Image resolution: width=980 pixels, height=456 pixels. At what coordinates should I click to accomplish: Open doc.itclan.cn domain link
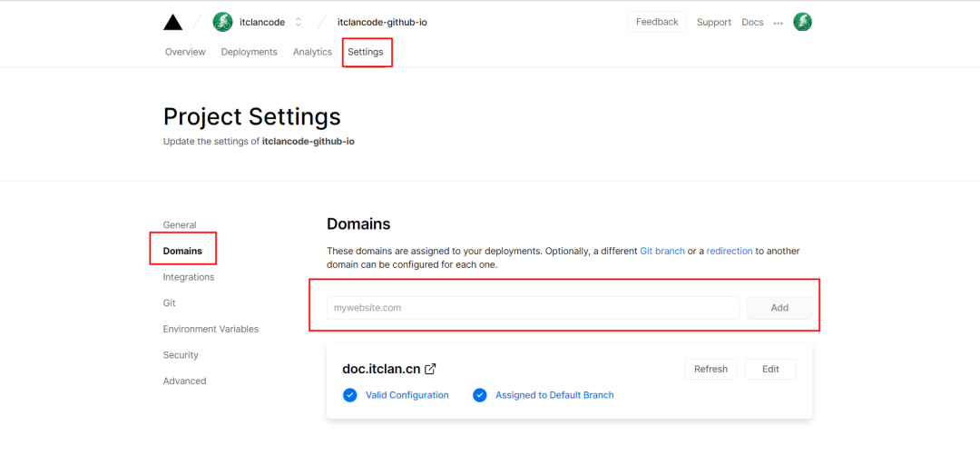tap(381, 369)
